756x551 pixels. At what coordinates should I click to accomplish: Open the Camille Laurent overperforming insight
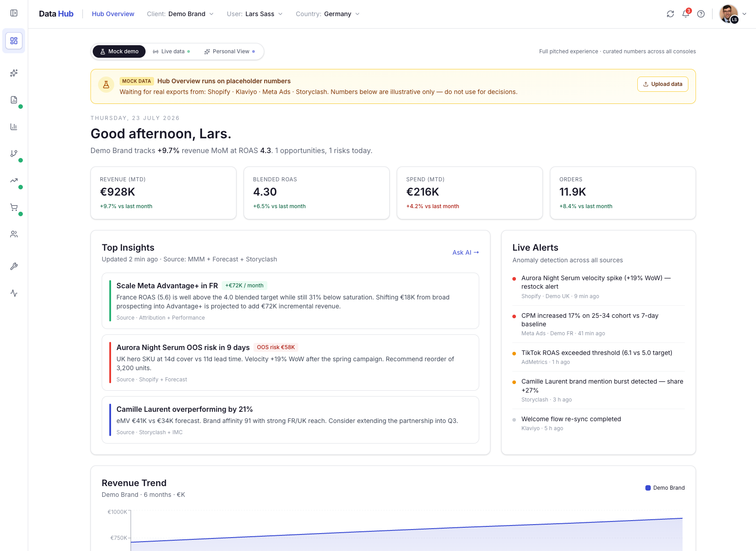(290, 420)
